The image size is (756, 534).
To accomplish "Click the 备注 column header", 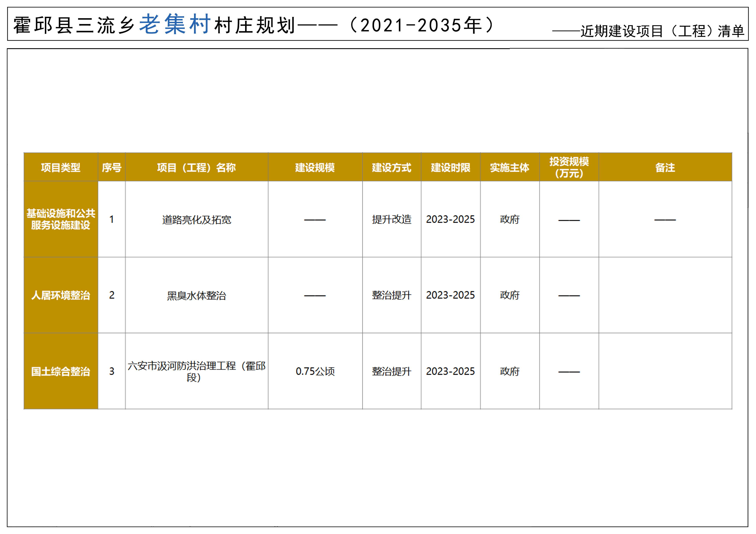I will tap(665, 167).
